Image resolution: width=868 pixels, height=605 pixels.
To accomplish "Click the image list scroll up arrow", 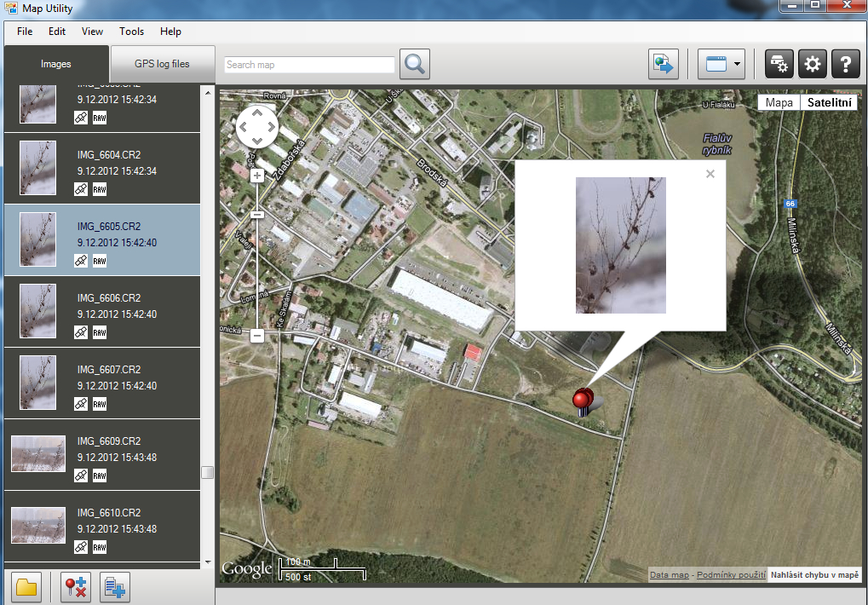I will pyautogui.click(x=208, y=92).
